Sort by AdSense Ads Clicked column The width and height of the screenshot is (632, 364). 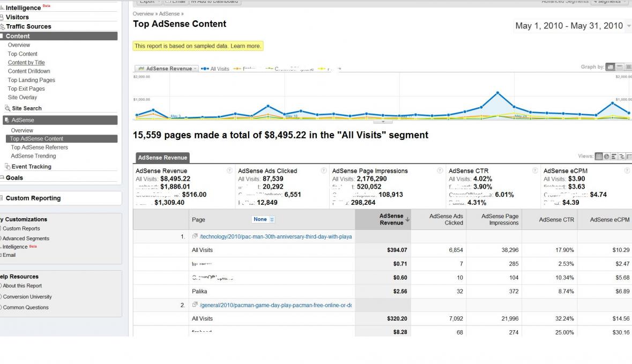[x=446, y=219]
